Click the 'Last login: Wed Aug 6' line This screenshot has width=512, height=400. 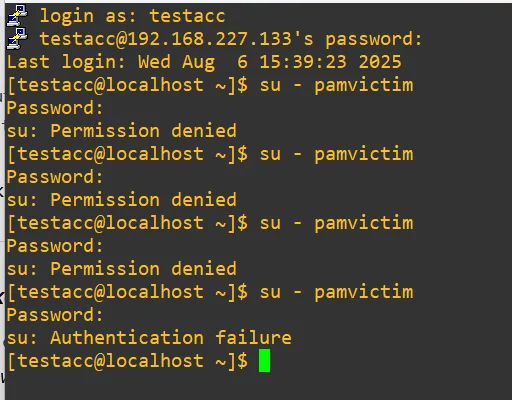[204, 62]
